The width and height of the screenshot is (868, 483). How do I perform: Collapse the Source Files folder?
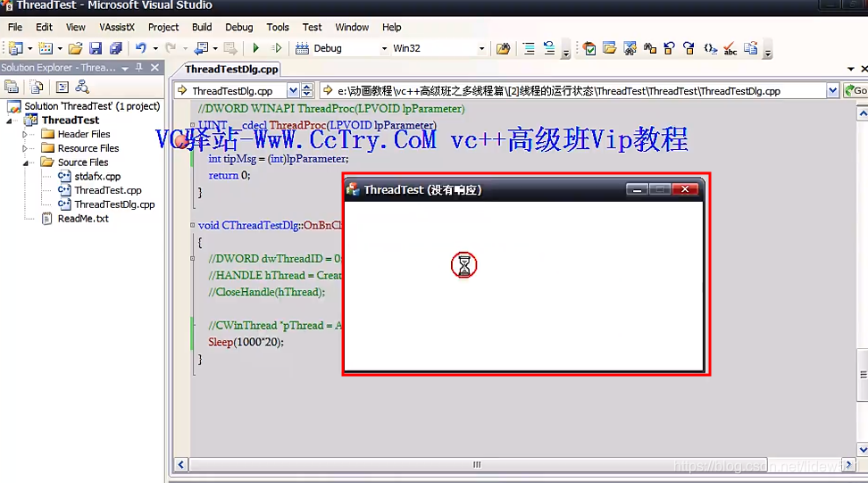coord(26,162)
